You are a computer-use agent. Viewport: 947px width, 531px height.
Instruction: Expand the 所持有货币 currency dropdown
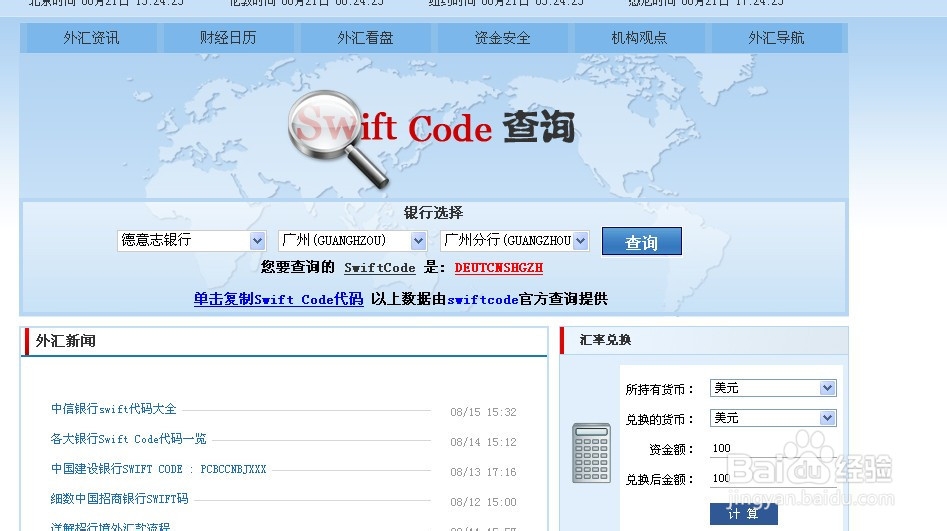(773, 388)
